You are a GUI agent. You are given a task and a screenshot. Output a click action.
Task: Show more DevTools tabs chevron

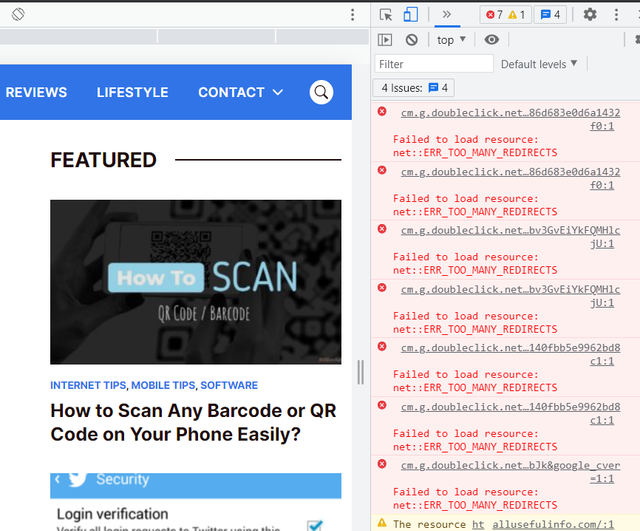pos(447,15)
